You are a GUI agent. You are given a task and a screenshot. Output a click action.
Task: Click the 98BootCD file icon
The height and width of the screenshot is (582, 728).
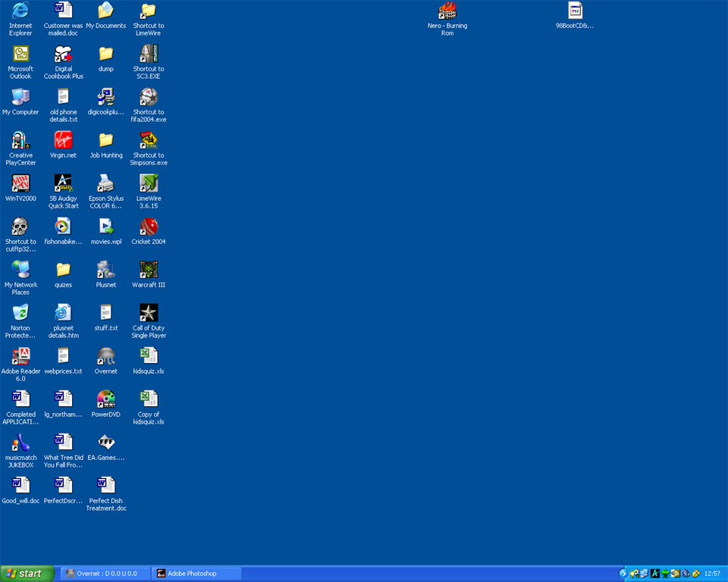(575, 11)
